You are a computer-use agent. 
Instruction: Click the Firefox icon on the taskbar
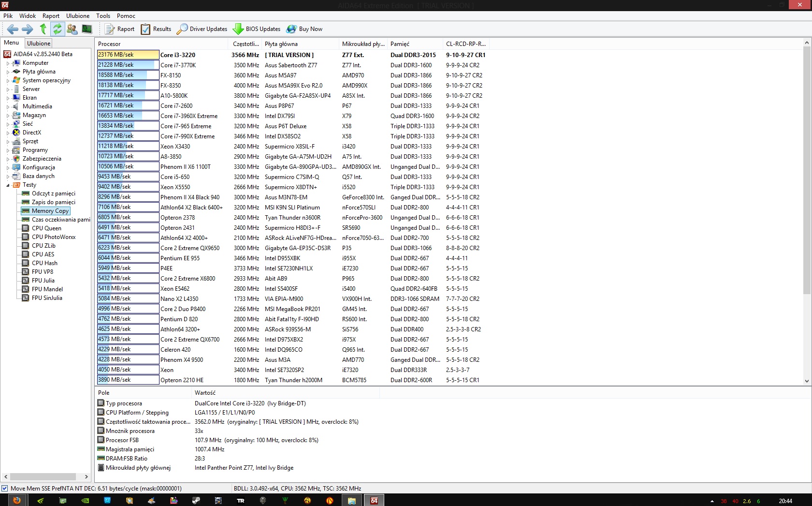pyautogui.click(x=17, y=500)
